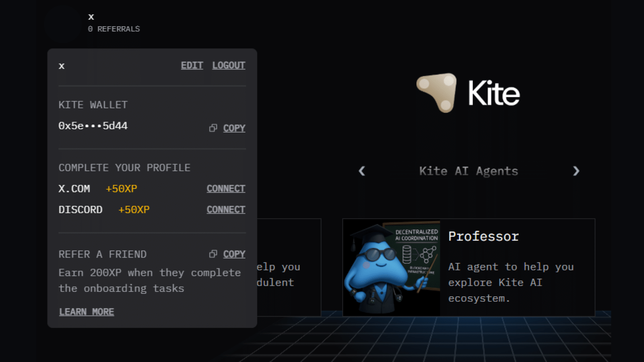The width and height of the screenshot is (644, 362).
Task: Connect the DISCORD account
Action: coord(226,210)
